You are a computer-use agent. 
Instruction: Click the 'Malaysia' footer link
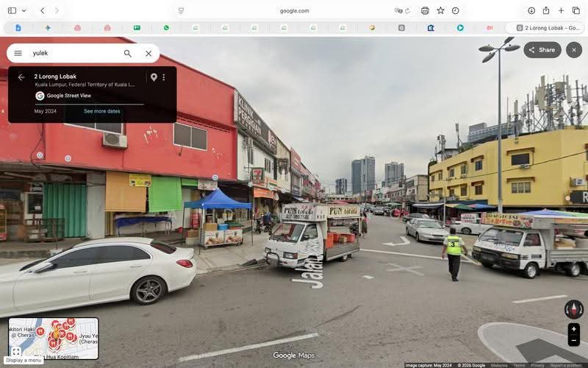pyautogui.click(x=500, y=365)
